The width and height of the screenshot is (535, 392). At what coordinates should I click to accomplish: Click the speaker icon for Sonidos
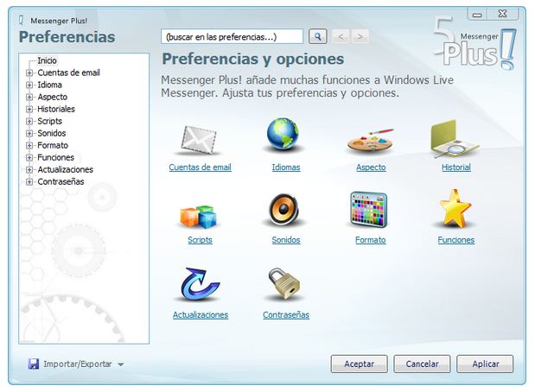[284, 210]
